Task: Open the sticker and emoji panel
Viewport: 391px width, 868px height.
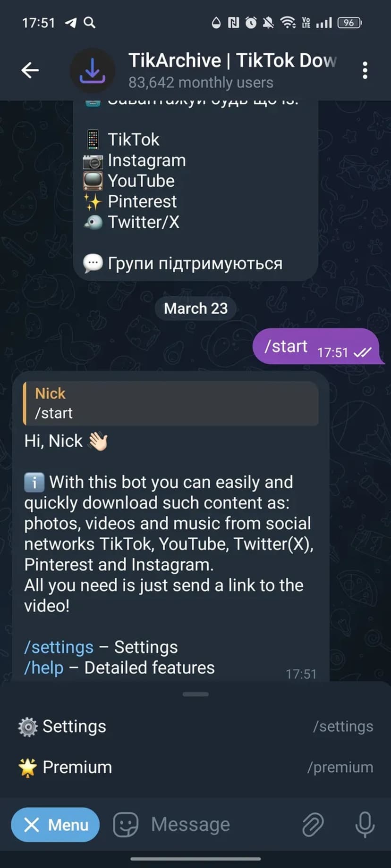Action: (126, 825)
